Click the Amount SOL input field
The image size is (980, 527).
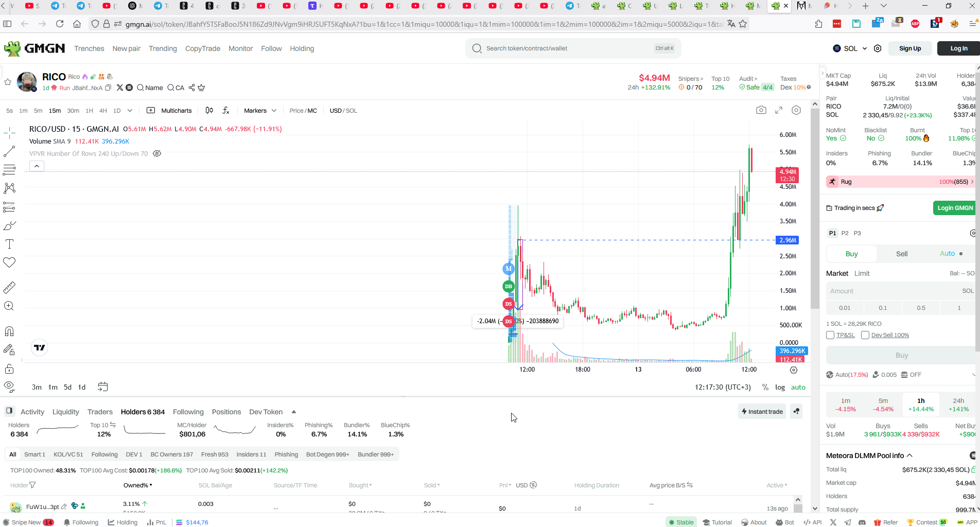pyautogui.click(x=901, y=291)
